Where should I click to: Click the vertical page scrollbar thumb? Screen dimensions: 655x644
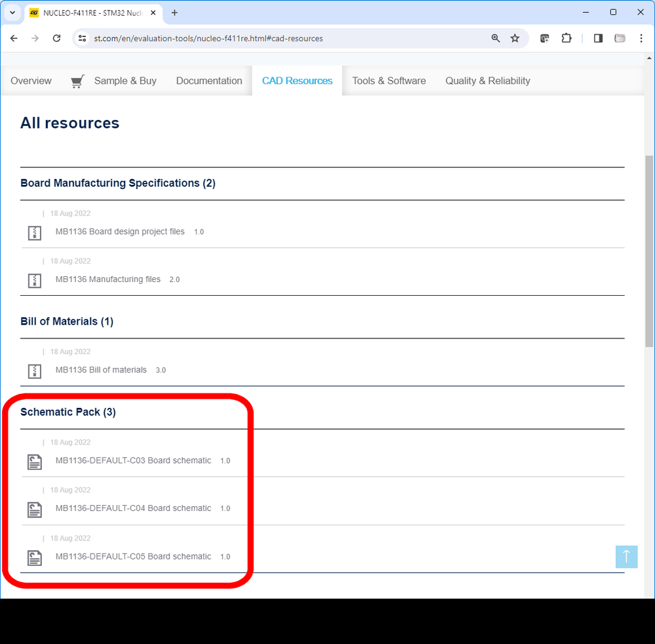[x=649, y=251]
